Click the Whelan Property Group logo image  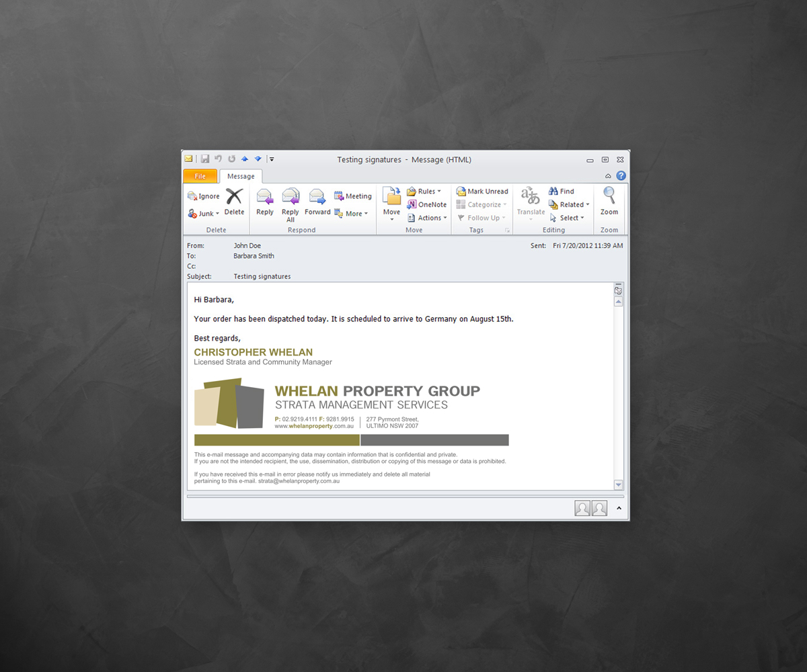point(229,403)
